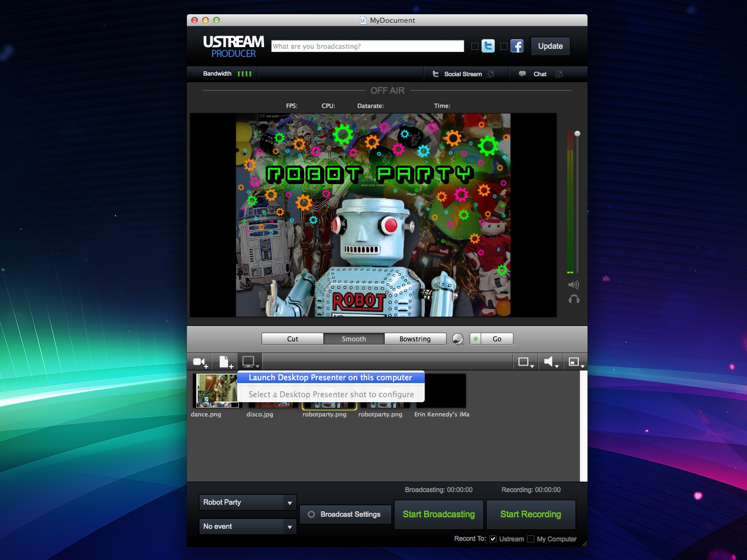
Task: Open the picture-in-picture layout dropdown
Action: tap(575, 362)
